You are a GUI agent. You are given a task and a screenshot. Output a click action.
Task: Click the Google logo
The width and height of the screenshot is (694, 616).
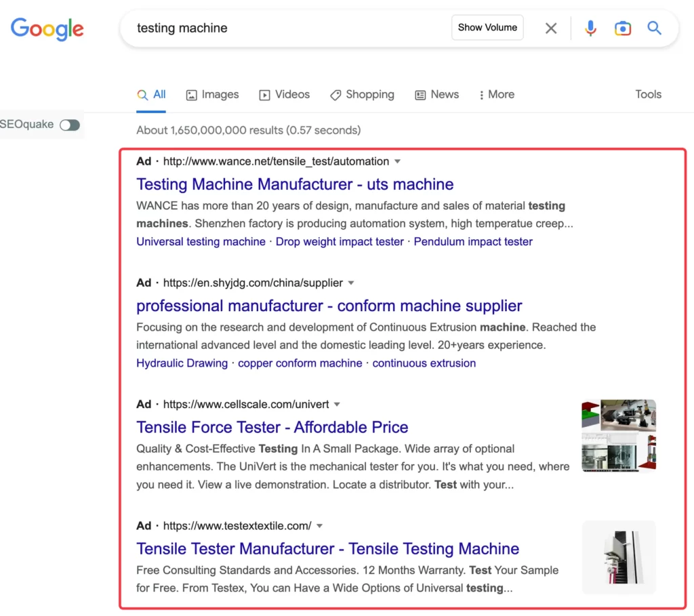47,29
